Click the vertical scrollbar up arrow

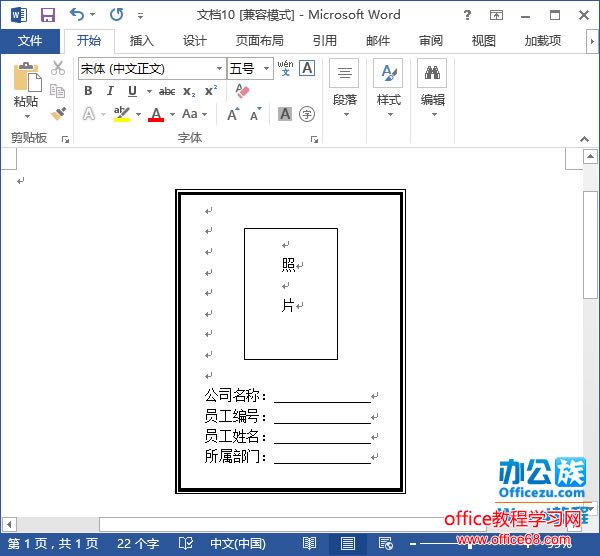tap(590, 156)
